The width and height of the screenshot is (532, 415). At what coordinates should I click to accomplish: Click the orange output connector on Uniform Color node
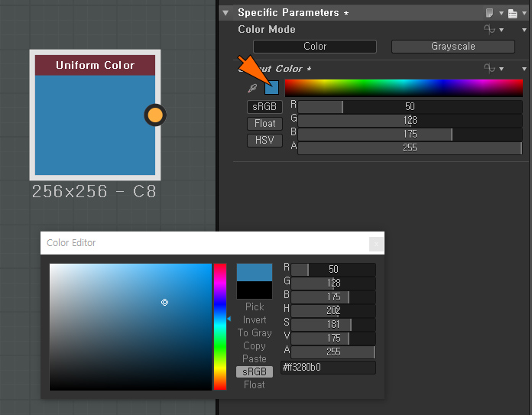coord(154,115)
